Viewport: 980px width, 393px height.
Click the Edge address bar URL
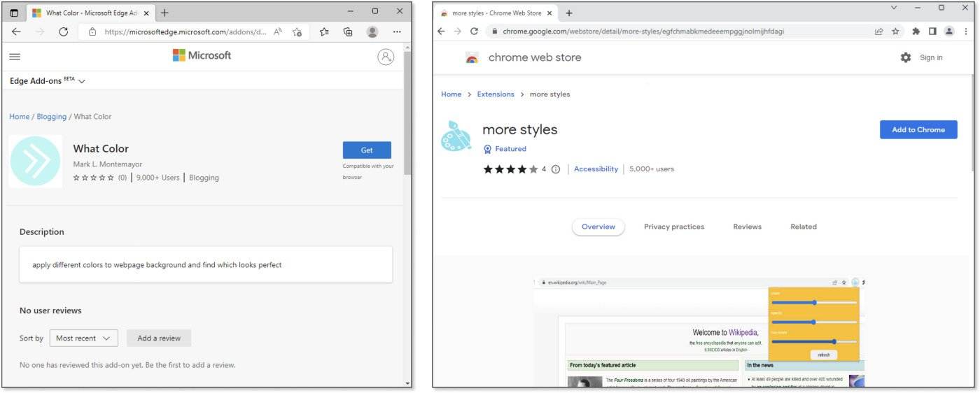(185, 31)
